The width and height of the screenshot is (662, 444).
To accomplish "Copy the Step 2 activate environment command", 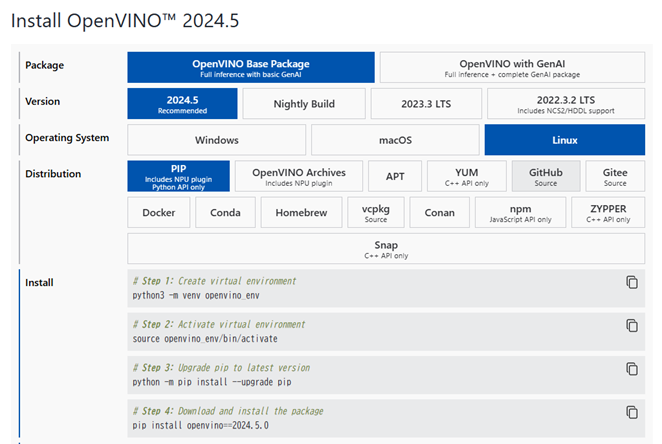I will pyautogui.click(x=632, y=326).
